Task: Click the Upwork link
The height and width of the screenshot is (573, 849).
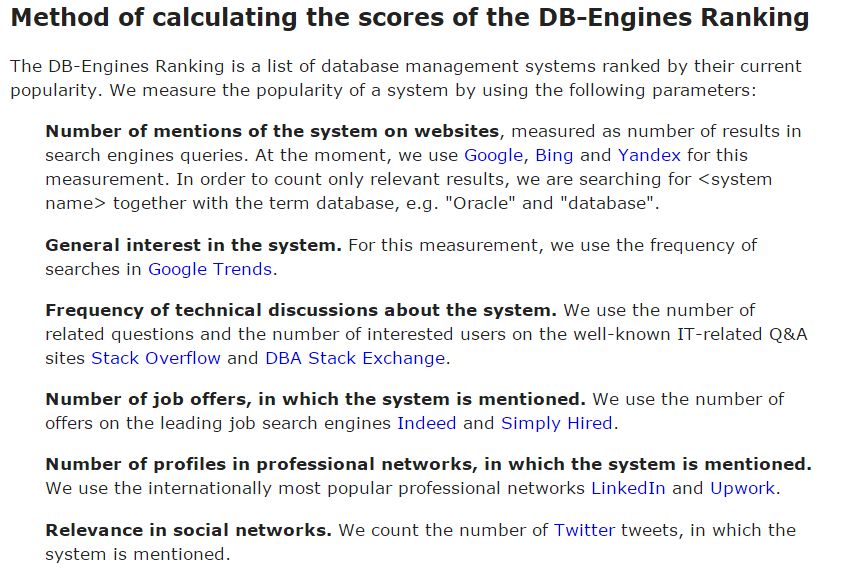Action: click(x=742, y=488)
